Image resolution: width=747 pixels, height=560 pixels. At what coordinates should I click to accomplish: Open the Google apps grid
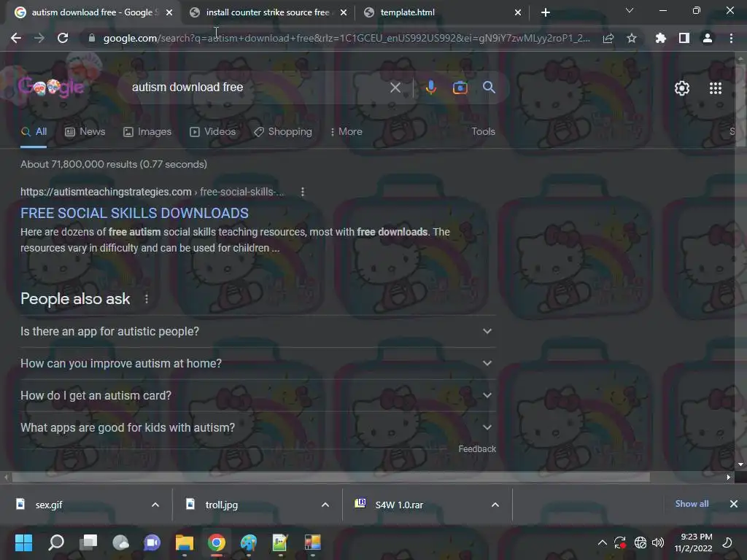(x=716, y=88)
